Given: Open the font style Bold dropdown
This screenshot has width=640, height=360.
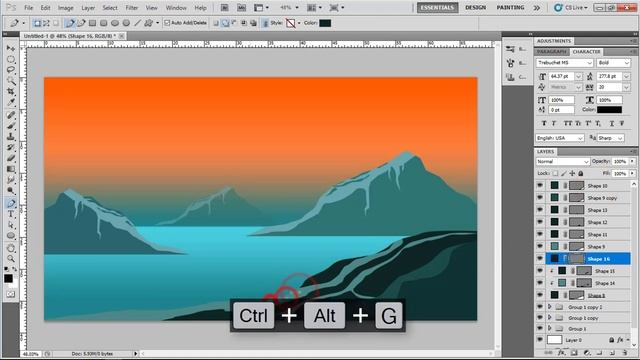Looking at the screenshot, I should click(x=613, y=63).
